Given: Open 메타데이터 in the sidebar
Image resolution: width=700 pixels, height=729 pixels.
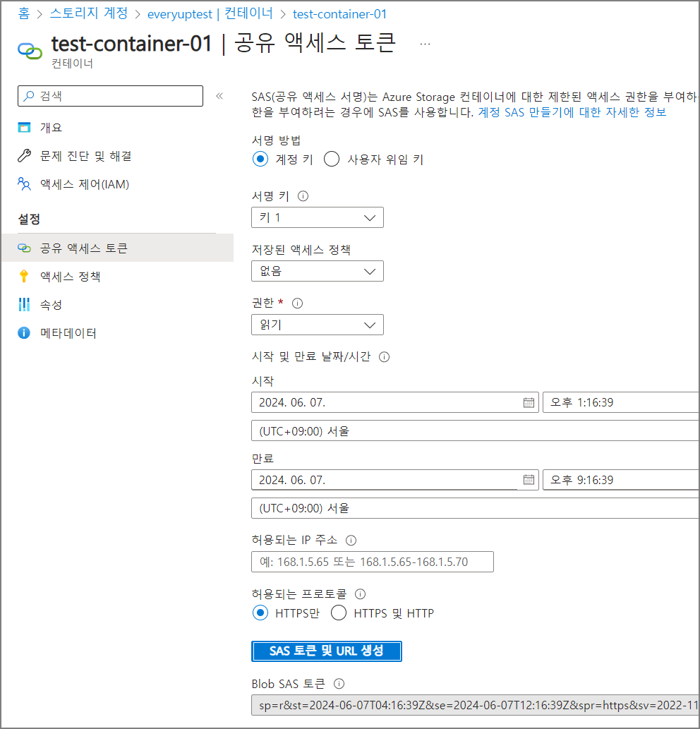Looking at the screenshot, I should point(68,333).
